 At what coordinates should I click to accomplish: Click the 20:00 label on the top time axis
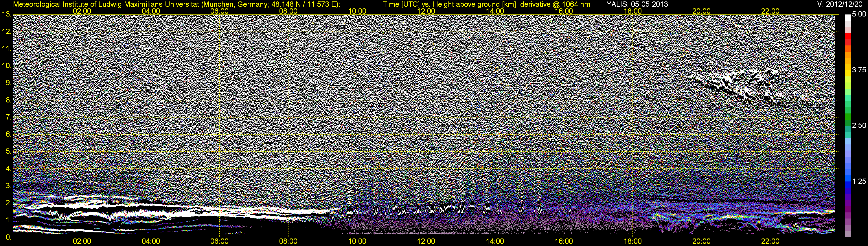point(702,11)
